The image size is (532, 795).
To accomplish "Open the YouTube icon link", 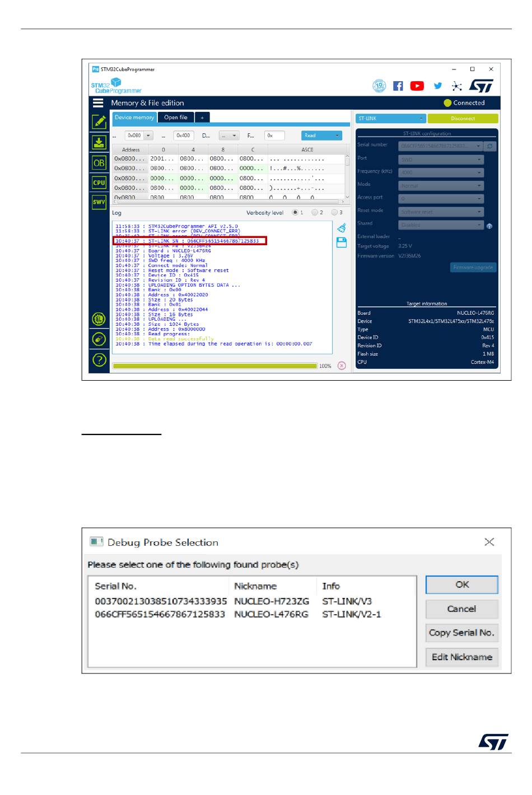I will coord(417,86).
